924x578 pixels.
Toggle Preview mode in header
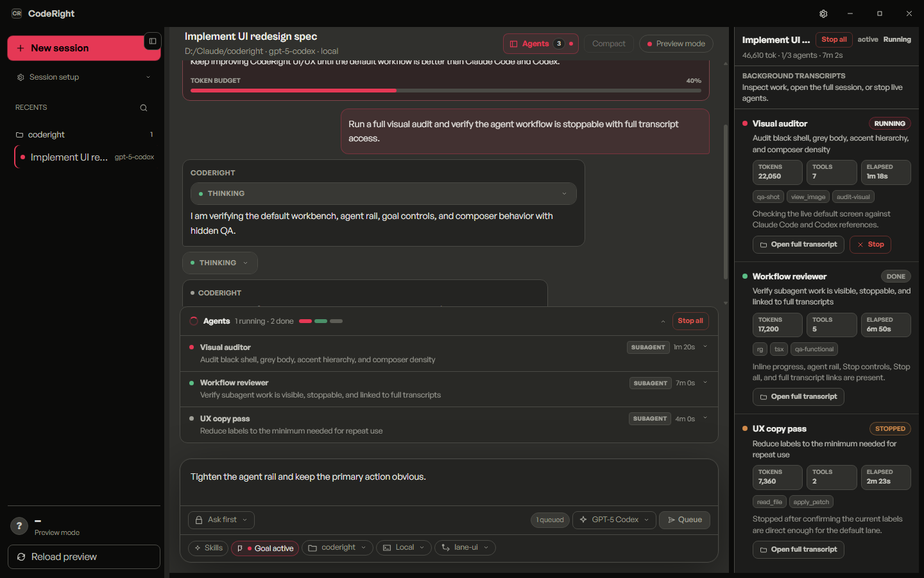(676, 44)
